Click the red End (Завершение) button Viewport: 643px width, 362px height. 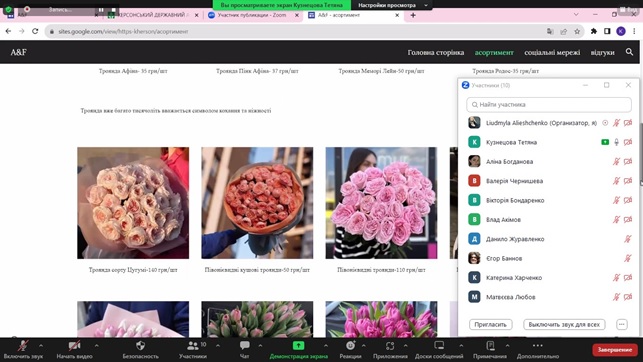point(614,350)
